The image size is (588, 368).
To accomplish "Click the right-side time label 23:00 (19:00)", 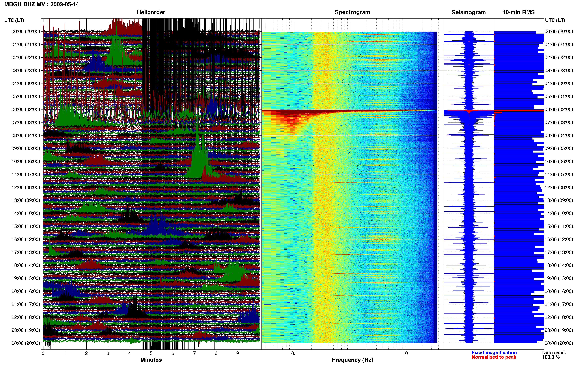I will click(559, 330).
